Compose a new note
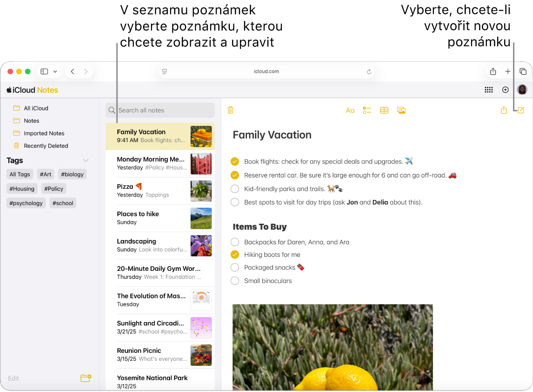 (x=520, y=110)
